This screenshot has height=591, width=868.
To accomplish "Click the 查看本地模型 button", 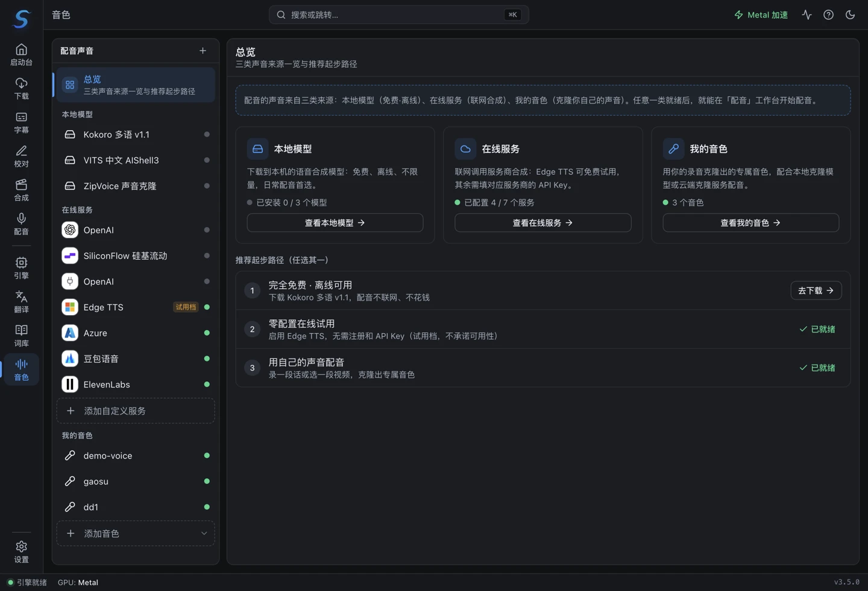I will pos(335,223).
